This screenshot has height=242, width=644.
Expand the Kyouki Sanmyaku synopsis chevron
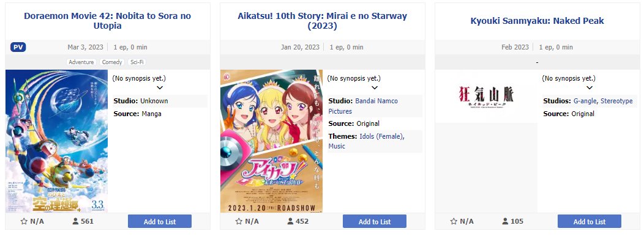coord(590,87)
